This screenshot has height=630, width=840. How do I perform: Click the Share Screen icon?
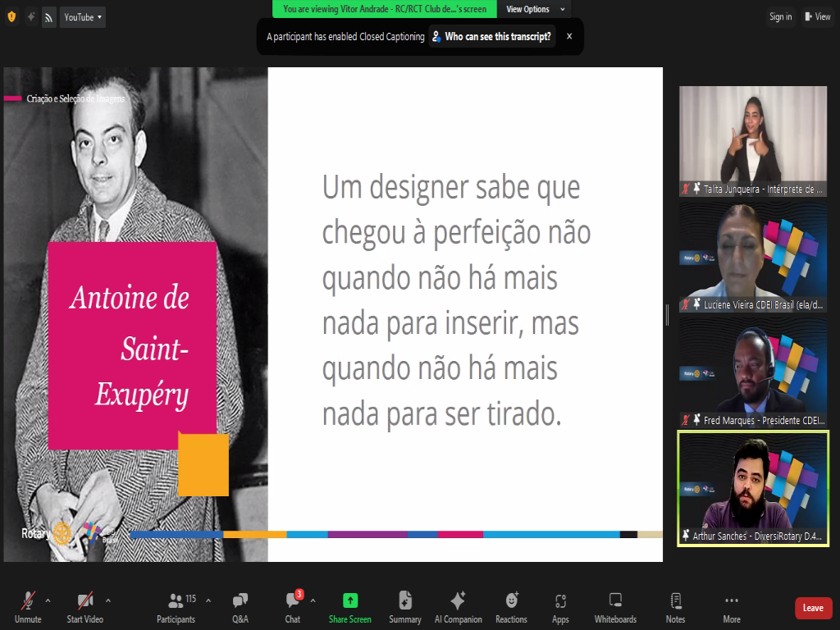click(x=350, y=607)
